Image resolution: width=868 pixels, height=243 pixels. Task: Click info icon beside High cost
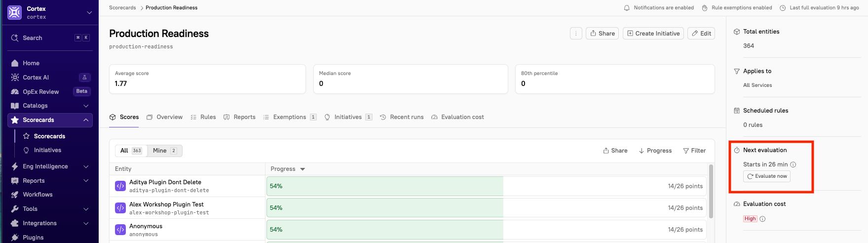762,219
